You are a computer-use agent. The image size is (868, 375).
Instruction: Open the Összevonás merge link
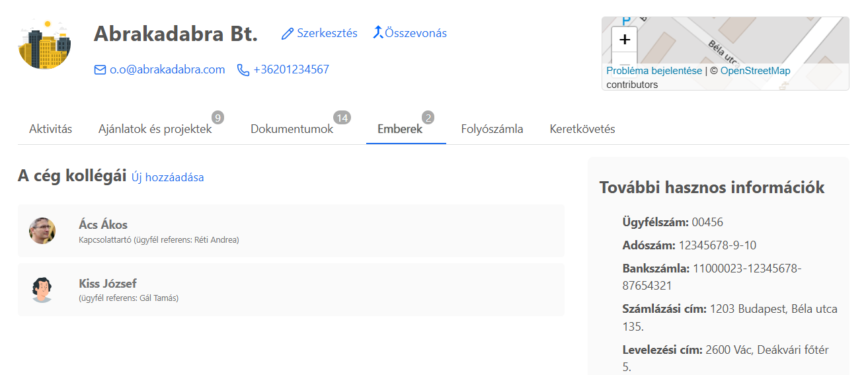pos(416,33)
